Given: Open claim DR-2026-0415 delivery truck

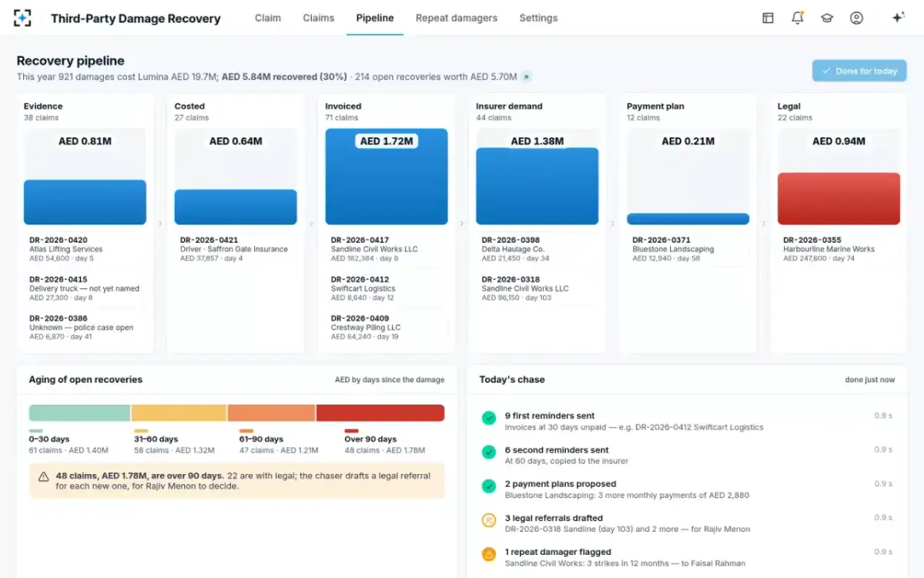Looking at the screenshot, I should (85, 288).
